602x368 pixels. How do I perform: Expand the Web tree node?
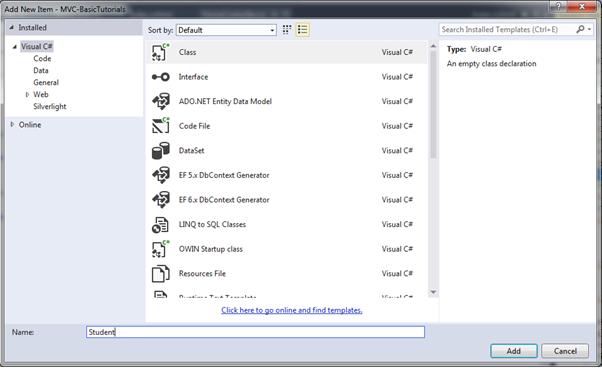click(x=27, y=94)
